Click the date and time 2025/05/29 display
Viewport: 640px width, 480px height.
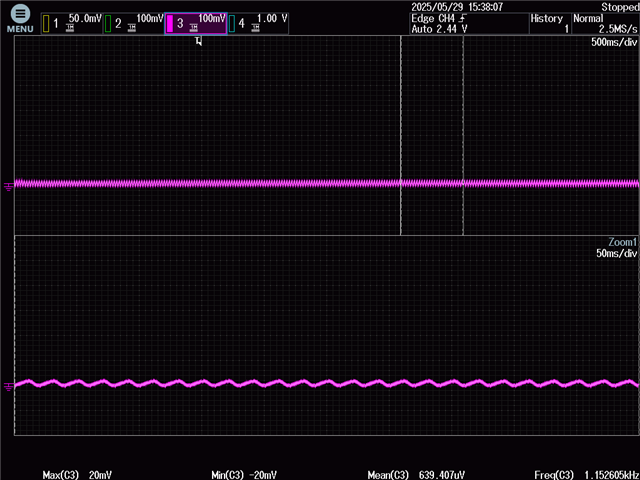457,7
